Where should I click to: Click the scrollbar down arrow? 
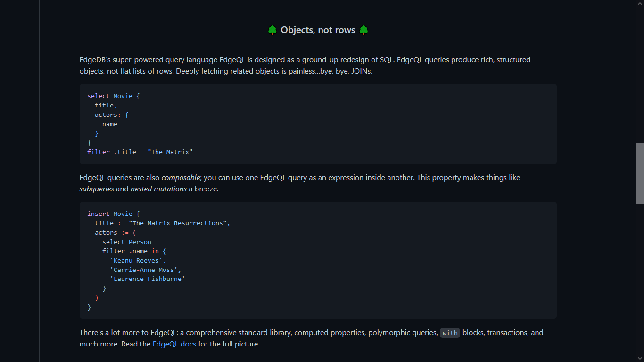point(640,358)
